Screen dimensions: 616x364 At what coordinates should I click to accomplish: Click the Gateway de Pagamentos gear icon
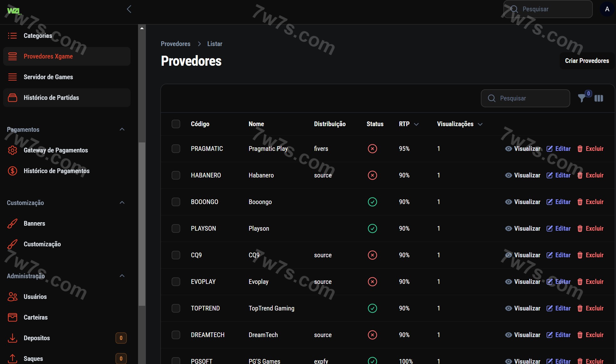pyautogui.click(x=13, y=150)
